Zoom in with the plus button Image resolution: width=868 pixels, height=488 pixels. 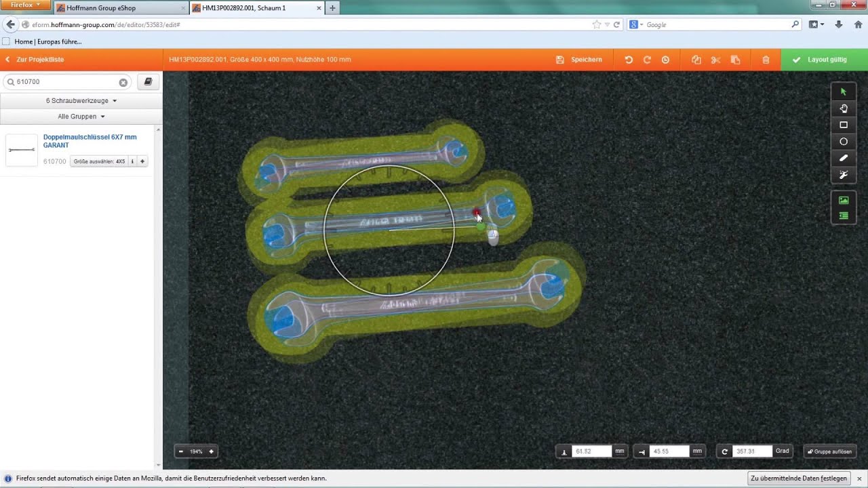click(211, 451)
